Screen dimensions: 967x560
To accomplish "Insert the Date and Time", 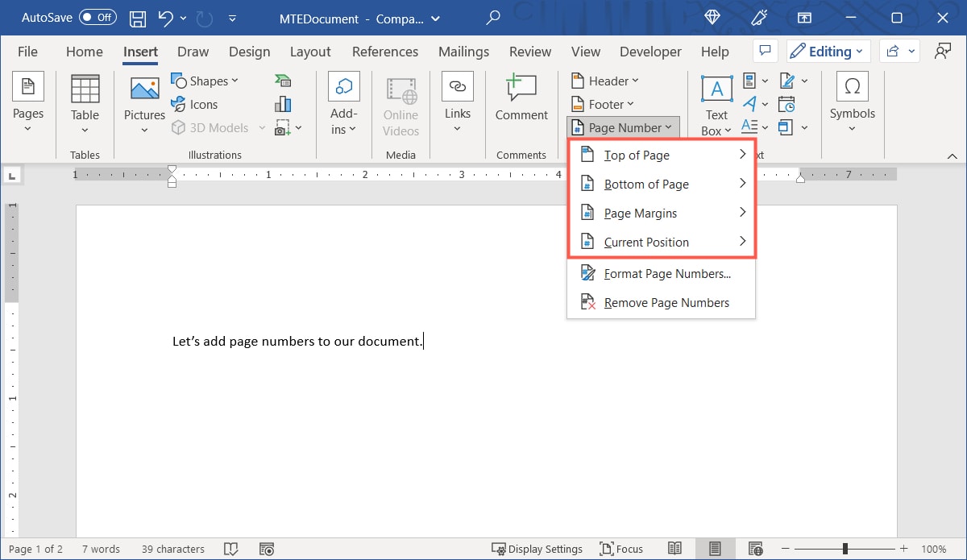I will tap(786, 103).
